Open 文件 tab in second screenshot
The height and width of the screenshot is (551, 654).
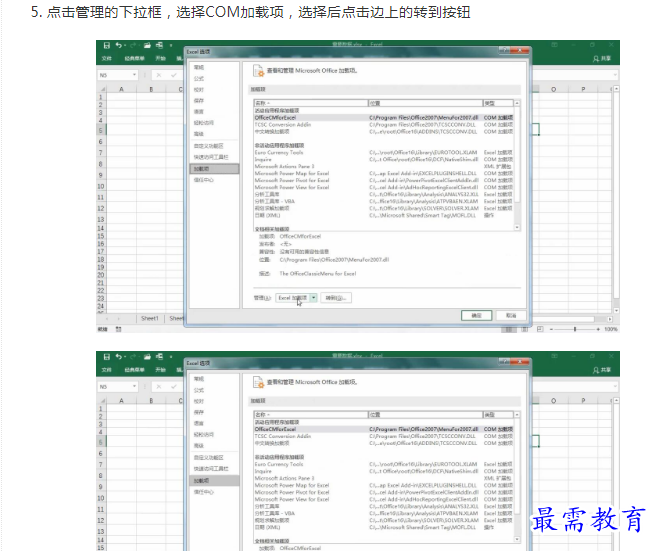107,370
